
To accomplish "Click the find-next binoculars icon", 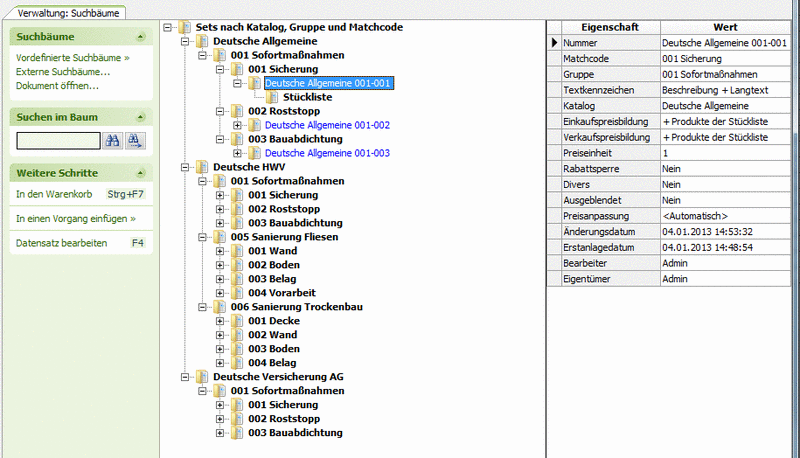I will click(135, 141).
